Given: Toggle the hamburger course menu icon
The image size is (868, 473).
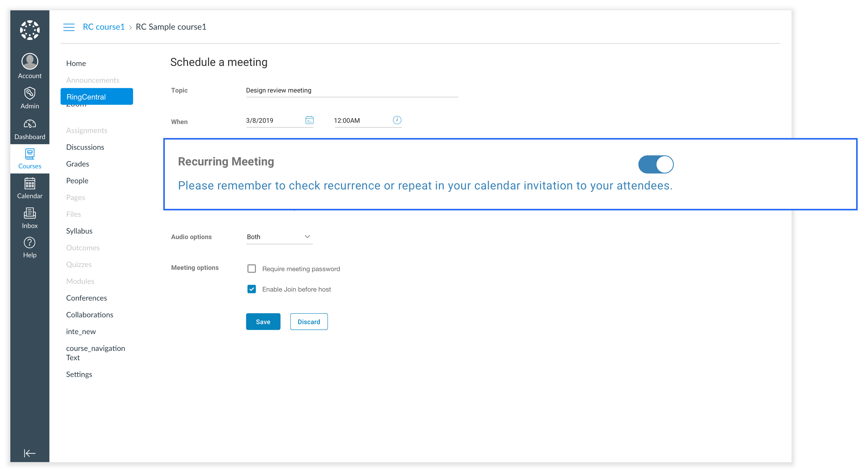Looking at the screenshot, I should click(x=69, y=27).
